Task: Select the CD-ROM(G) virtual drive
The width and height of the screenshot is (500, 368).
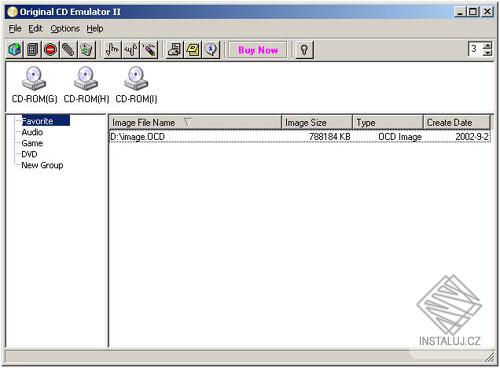Action: tap(34, 85)
